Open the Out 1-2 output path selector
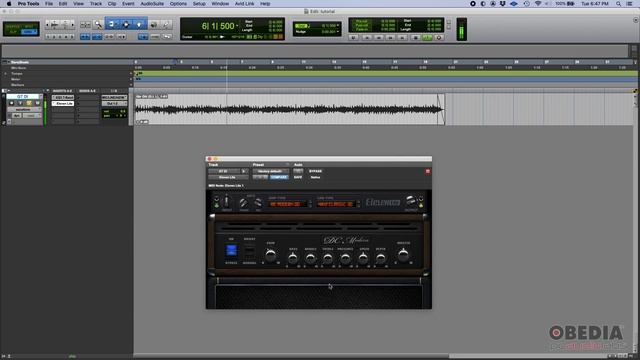640x360 pixels. click(x=114, y=104)
